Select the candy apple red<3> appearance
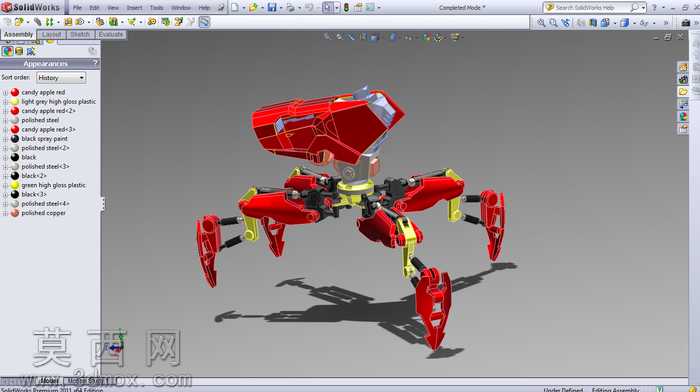The height and width of the screenshot is (392, 700). (48, 129)
